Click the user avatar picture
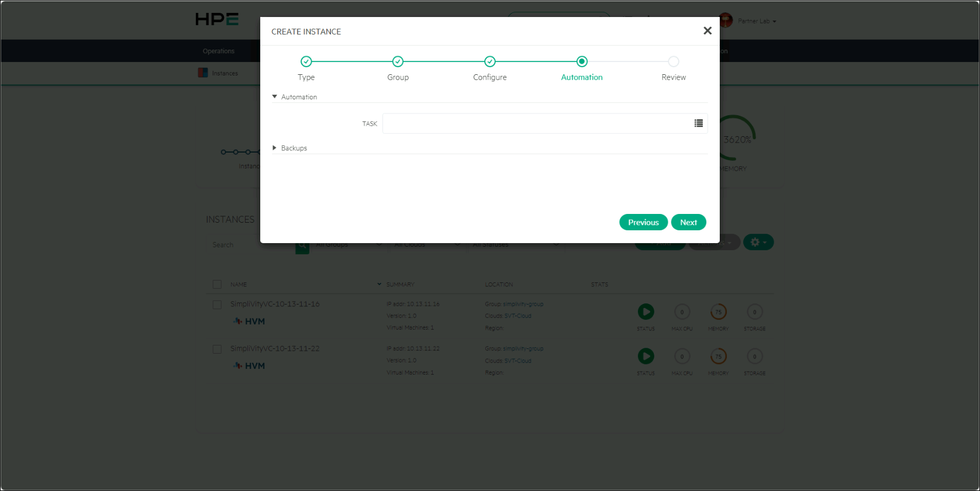This screenshot has width=980, height=491. pyautogui.click(x=726, y=20)
